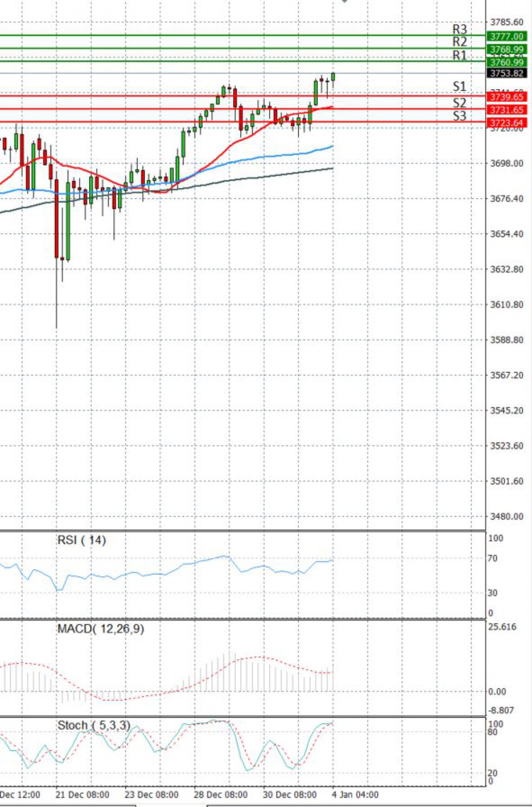
Task: Select the S2 price tag 3731.65
Action: click(x=506, y=110)
